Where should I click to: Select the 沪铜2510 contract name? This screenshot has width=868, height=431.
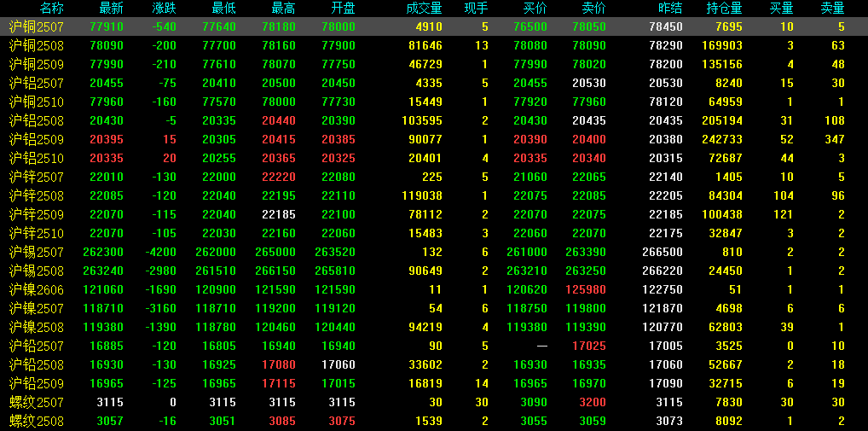(37, 102)
